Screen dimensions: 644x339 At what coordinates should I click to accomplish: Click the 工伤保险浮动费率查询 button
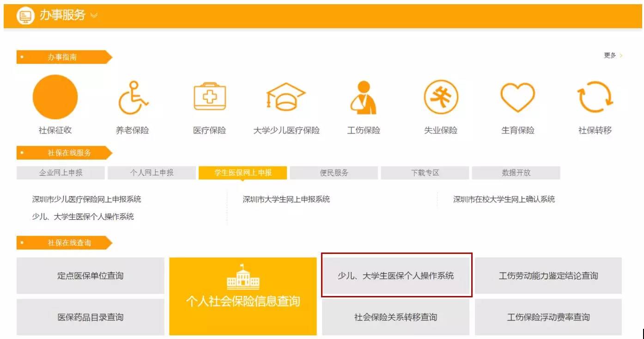pos(548,317)
